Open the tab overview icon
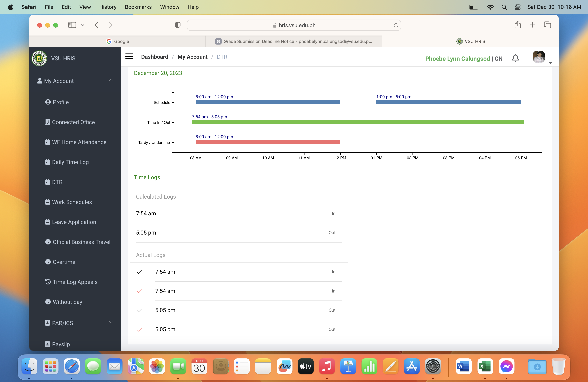Screen dimensions: 588x382 (547, 25)
